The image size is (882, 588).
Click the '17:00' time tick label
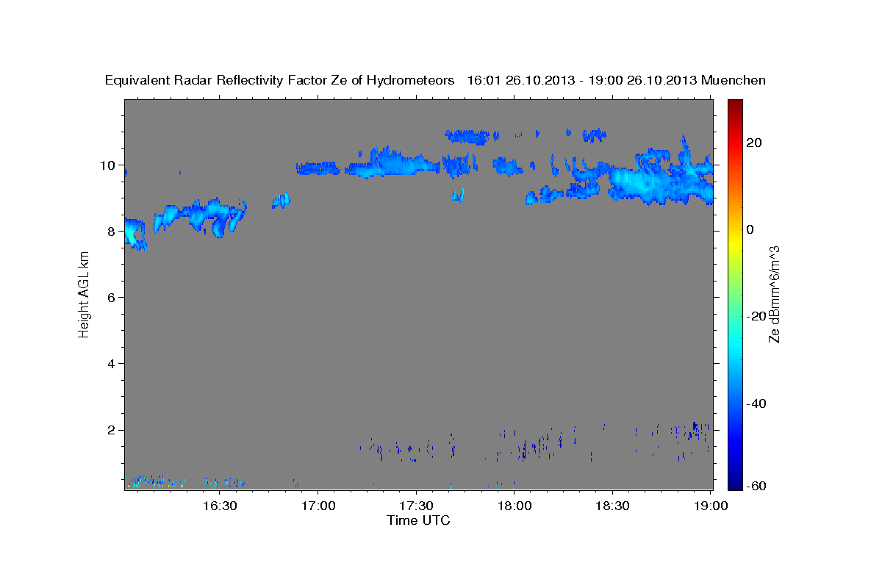[318, 506]
